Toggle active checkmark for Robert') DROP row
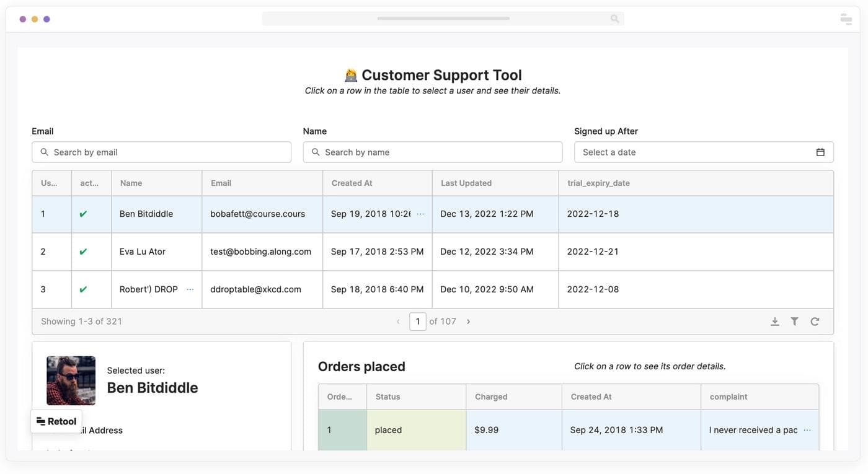868x474 pixels. tap(83, 289)
